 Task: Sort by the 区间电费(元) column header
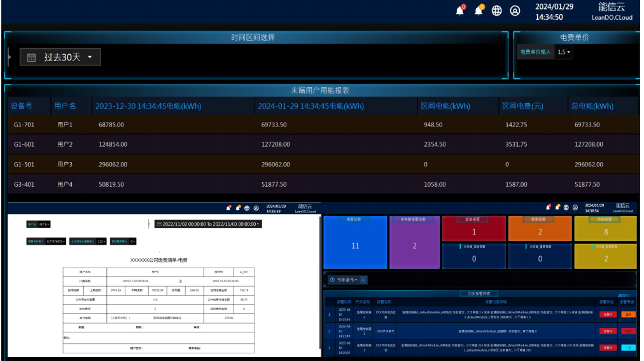tap(522, 106)
